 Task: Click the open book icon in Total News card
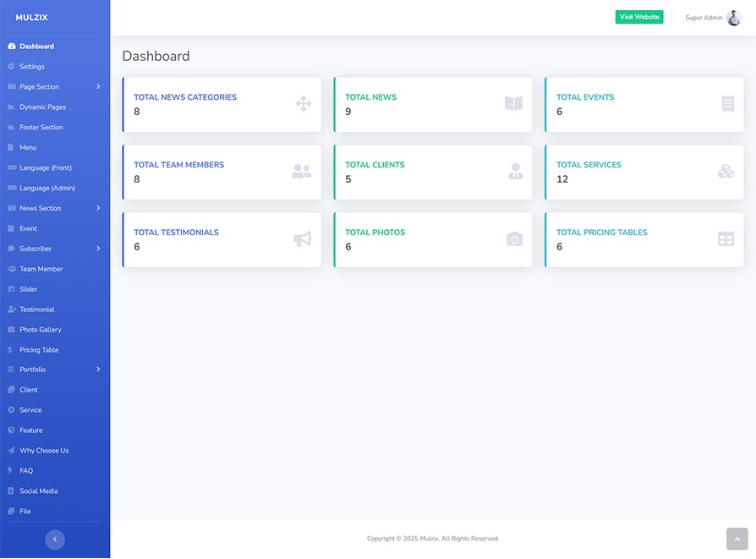click(x=513, y=104)
